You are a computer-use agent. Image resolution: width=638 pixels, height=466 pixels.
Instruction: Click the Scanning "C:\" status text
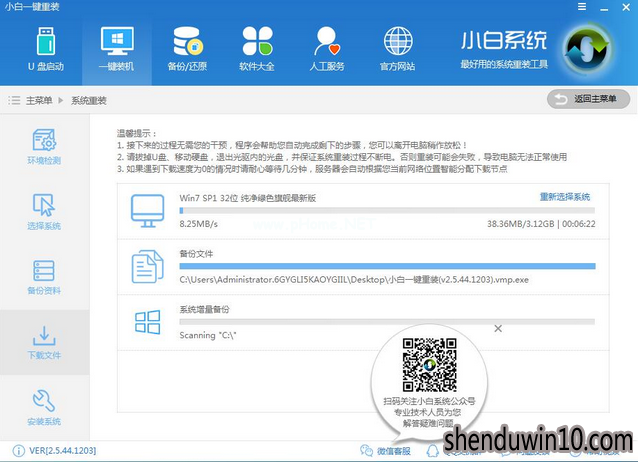pyautogui.click(x=208, y=335)
